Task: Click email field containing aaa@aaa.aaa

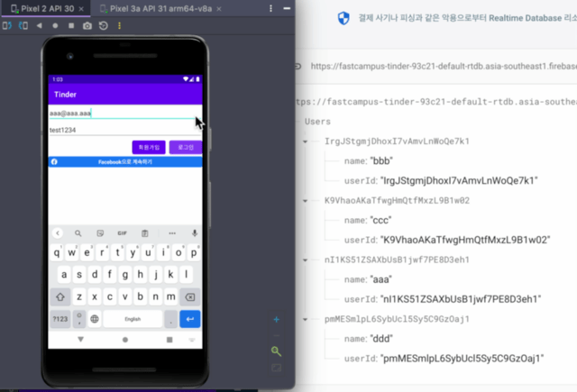Action: (x=125, y=114)
